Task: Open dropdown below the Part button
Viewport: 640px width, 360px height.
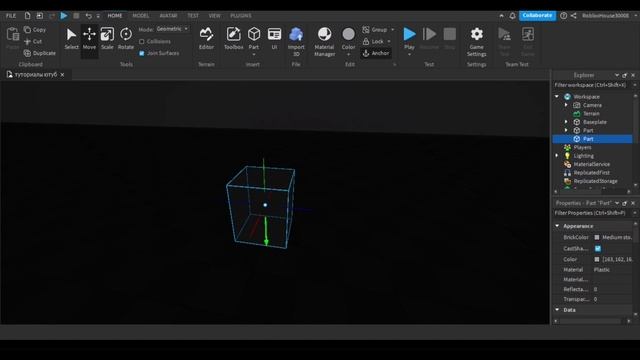Action: (254, 55)
